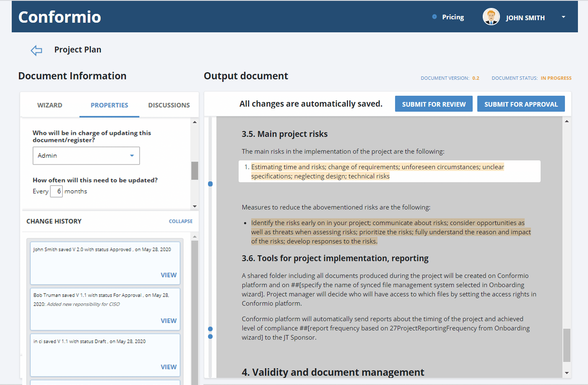588x385 pixels.
Task: Click the properties panel scroll-up arrow
Action: pos(195,122)
